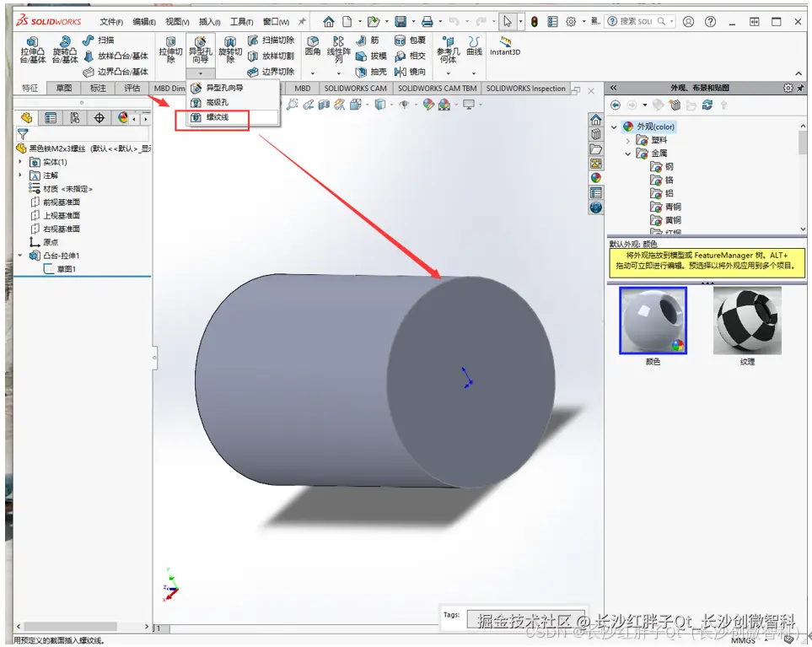Image resolution: width=812 pixels, height=647 pixels.
Task: Expand the 实体(1) tree node
Action: pos(20,162)
